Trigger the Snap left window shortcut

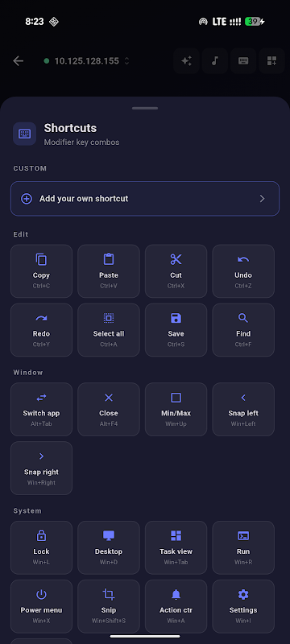pyautogui.click(x=243, y=409)
